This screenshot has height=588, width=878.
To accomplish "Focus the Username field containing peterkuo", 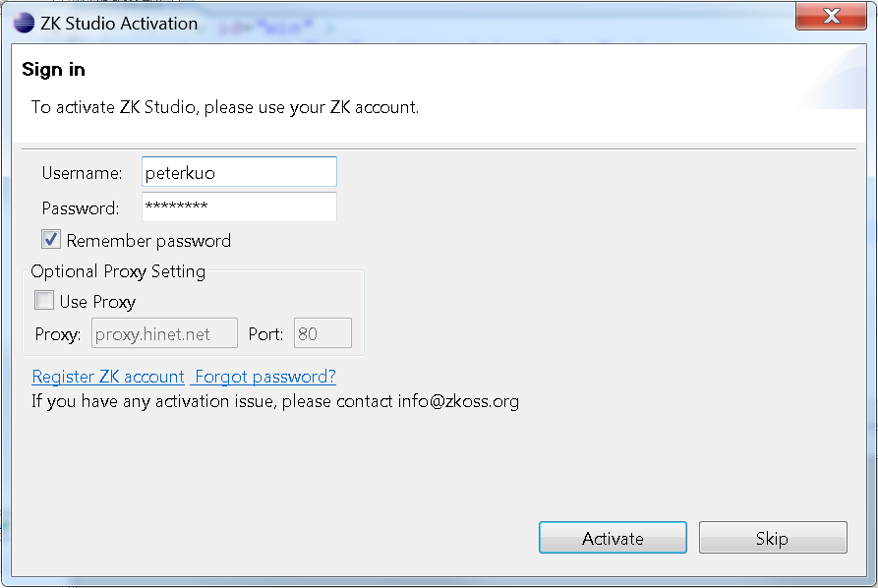I will pyautogui.click(x=239, y=172).
